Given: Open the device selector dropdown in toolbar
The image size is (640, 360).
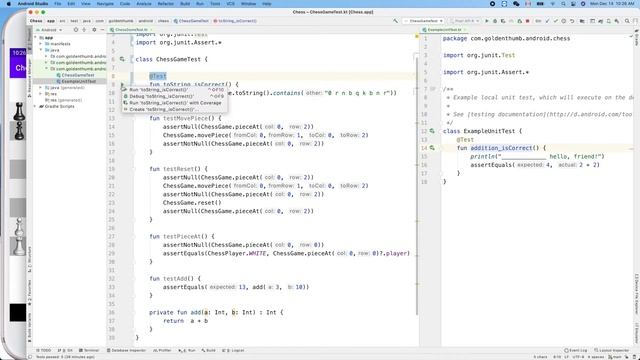Looking at the screenshot, I should click(464, 21).
